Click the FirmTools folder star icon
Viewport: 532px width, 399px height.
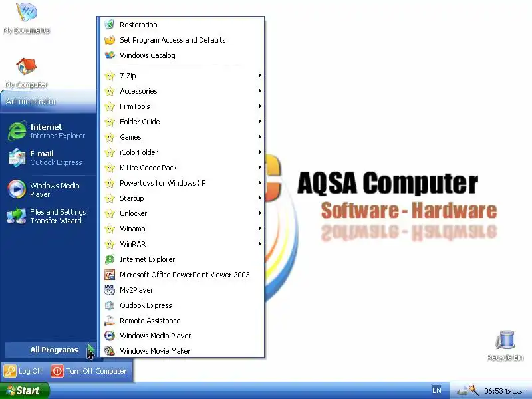[x=110, y=106]
